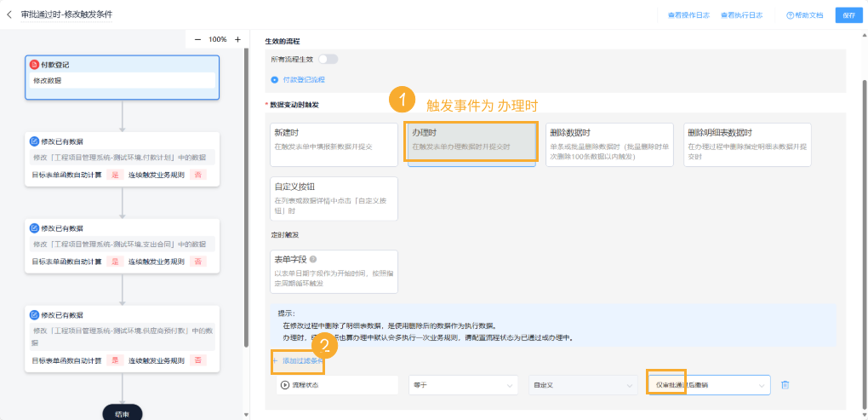Screen dimensions: 868x420
Task: Select the 办理时 trigger card
Action: tap(471, 145)
